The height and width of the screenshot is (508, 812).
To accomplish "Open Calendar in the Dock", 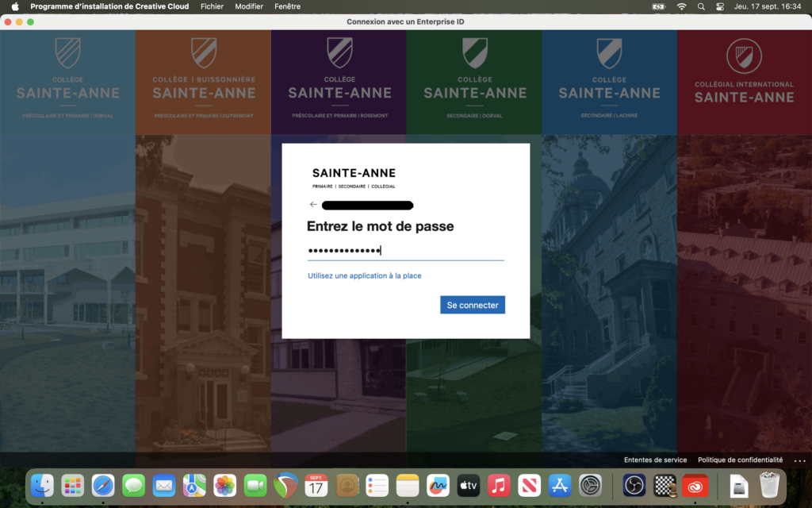I will point(316,486).
